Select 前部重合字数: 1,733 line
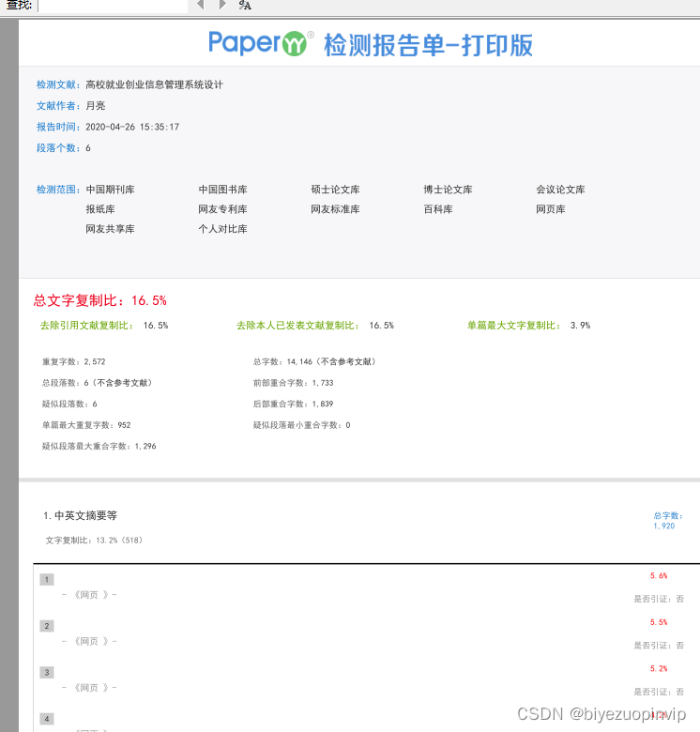The width and height of the screenshot is (700, 732). pos(293,383)
